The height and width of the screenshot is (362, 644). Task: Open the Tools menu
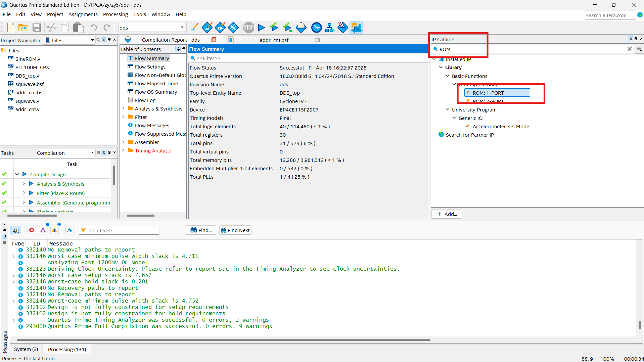[x=139, y=14]
